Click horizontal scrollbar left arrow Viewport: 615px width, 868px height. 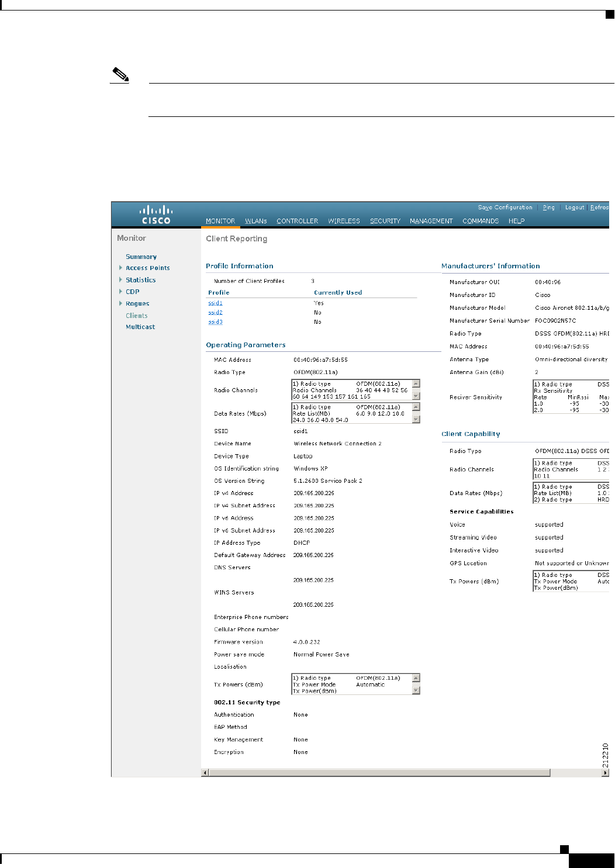[205, 773]
